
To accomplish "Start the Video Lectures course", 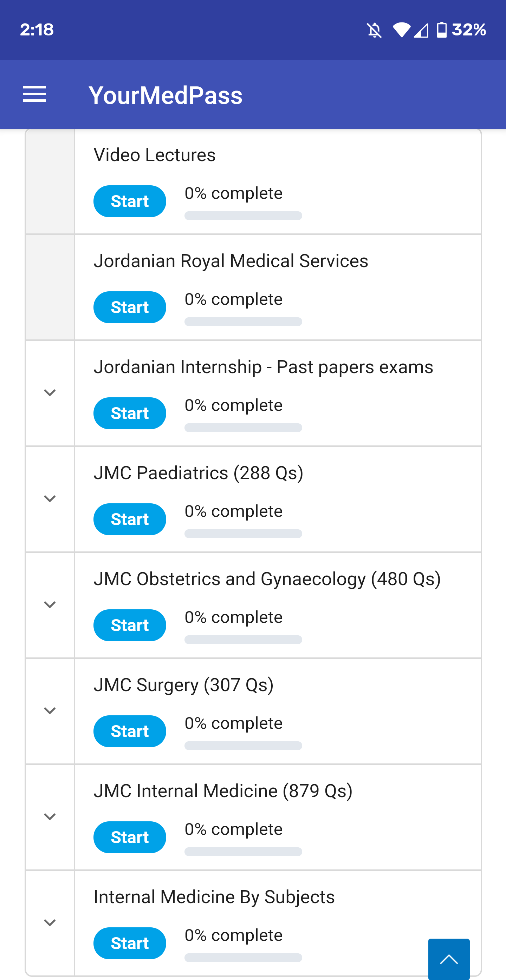I will point(129,201).
